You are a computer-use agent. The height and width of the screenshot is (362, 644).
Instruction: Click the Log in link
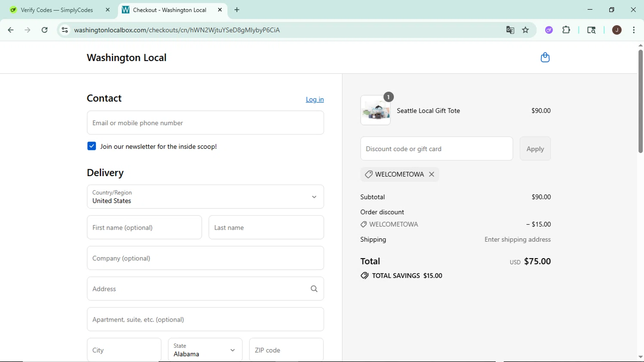(x=315, y=99)
